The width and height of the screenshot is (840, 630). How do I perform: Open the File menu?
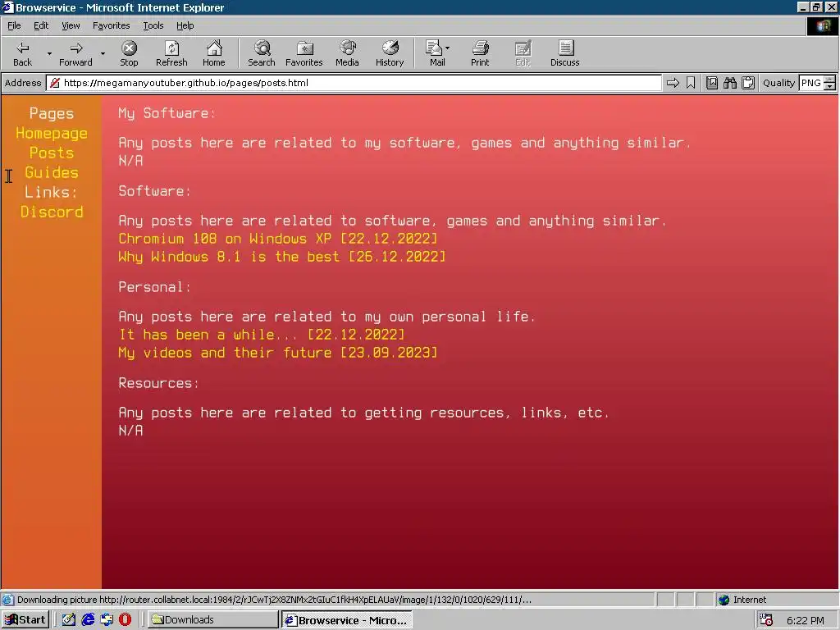tap(14, 25)
